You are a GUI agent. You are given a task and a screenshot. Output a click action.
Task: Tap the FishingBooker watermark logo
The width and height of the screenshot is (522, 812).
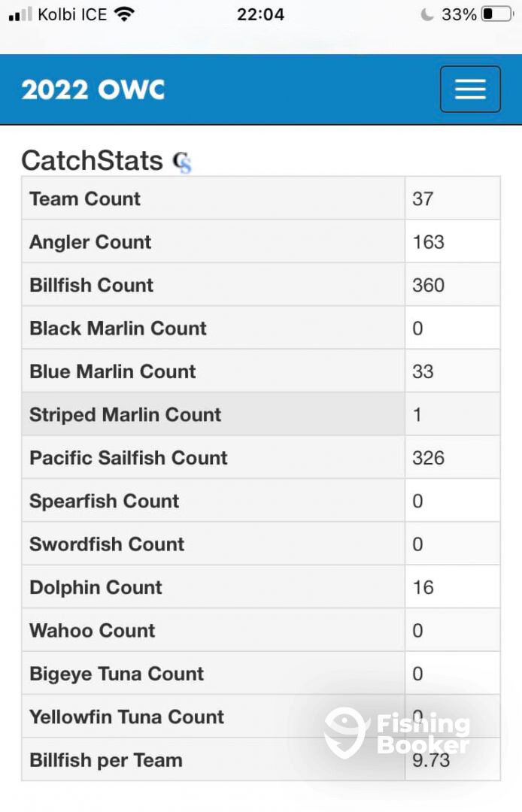[399, 733]
